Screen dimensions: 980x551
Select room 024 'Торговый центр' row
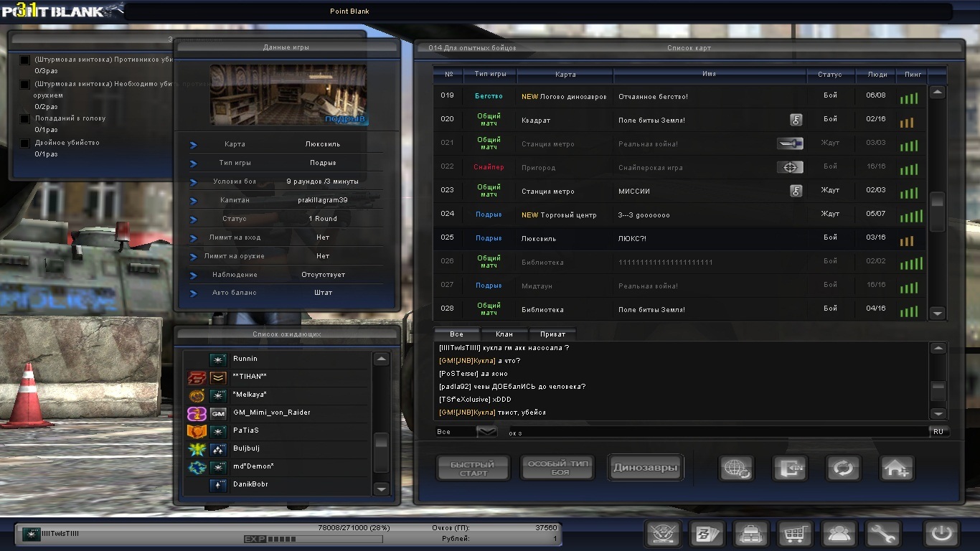(646, 215)
